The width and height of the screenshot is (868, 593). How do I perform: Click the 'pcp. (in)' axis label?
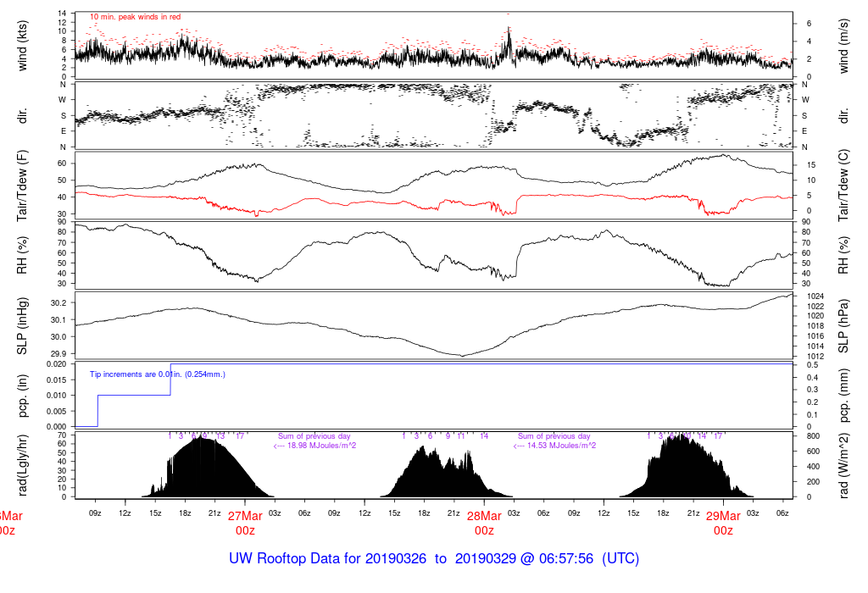(x=22, y=396)
